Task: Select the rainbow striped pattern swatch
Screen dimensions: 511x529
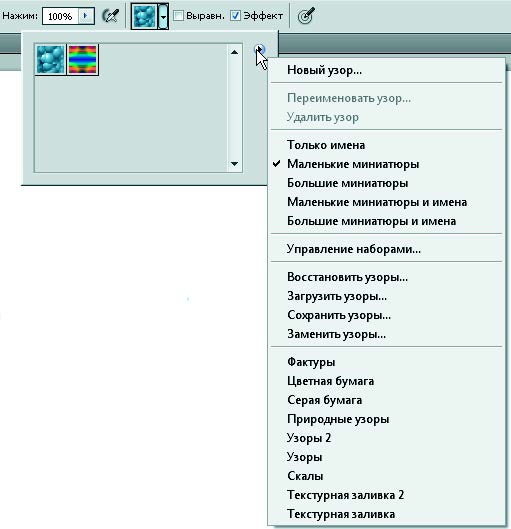Action: 83,59
